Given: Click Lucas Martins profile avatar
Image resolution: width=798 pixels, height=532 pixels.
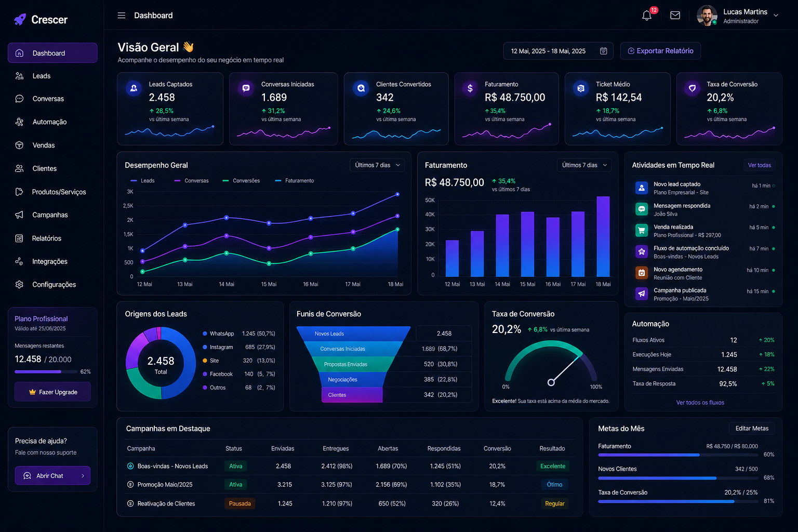Looking at the screenshot, I should tap(707, 16).
